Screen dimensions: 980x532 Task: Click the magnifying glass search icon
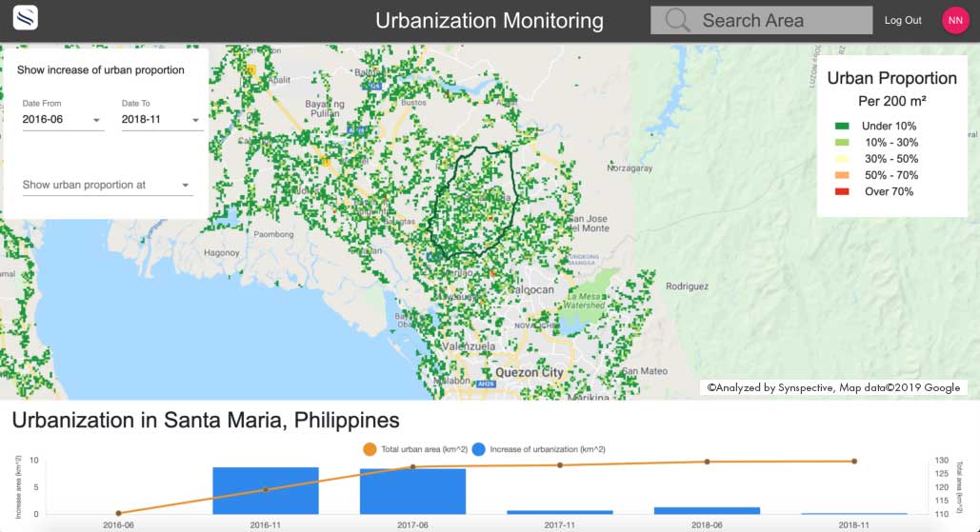coord(677,20)
